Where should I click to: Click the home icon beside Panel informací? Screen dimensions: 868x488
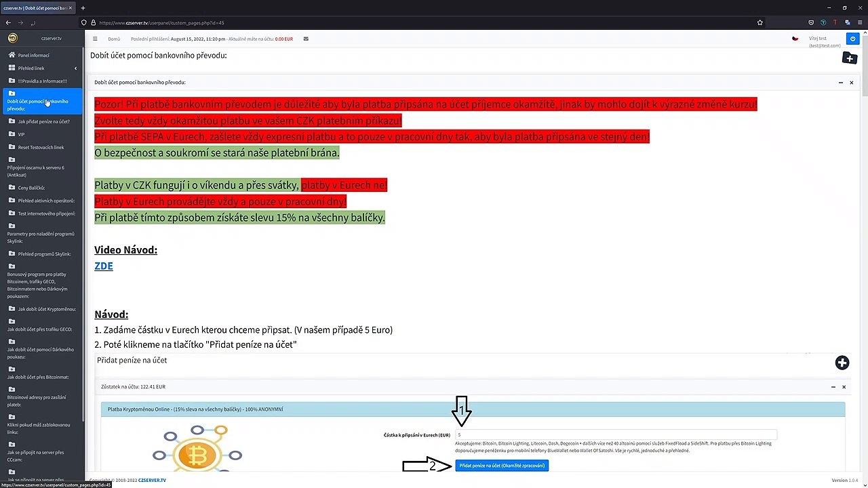click(x=12, y=55)
